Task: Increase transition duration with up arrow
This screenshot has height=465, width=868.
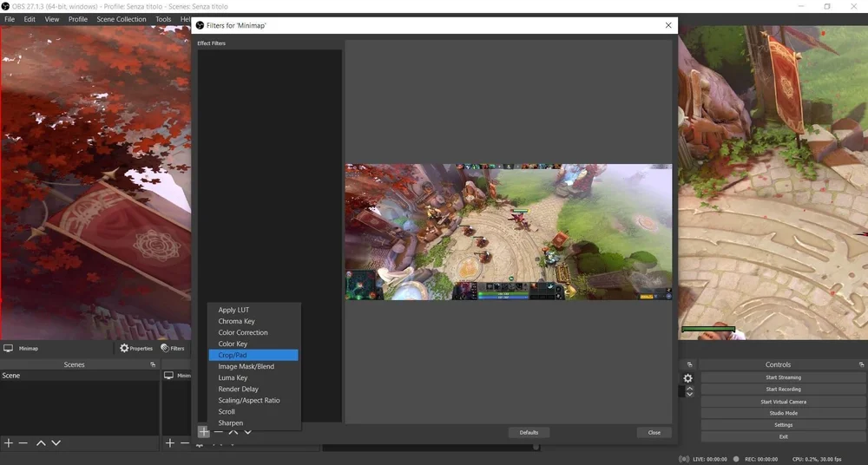Action: [690, 389]
